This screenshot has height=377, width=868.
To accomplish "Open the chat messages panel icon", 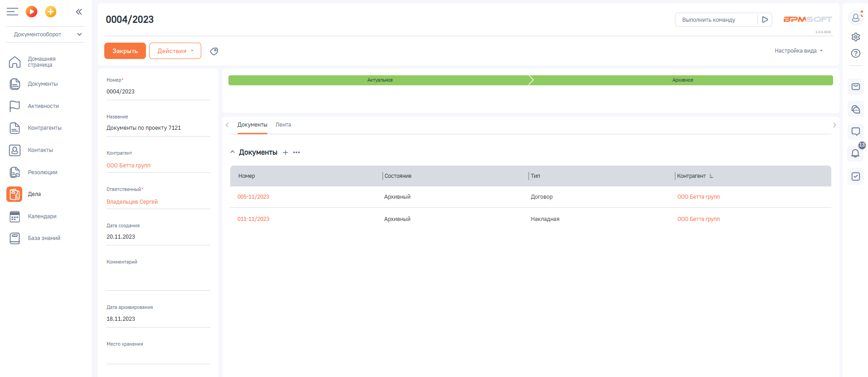I will (x=856, y=109).
